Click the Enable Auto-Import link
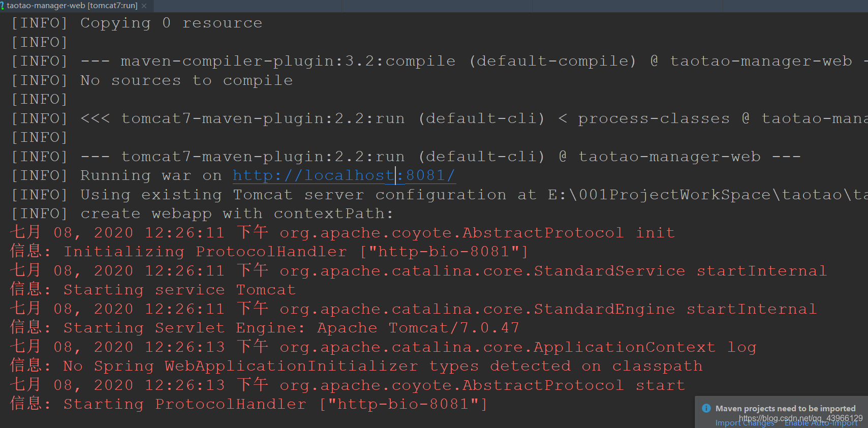 point(821,423)
